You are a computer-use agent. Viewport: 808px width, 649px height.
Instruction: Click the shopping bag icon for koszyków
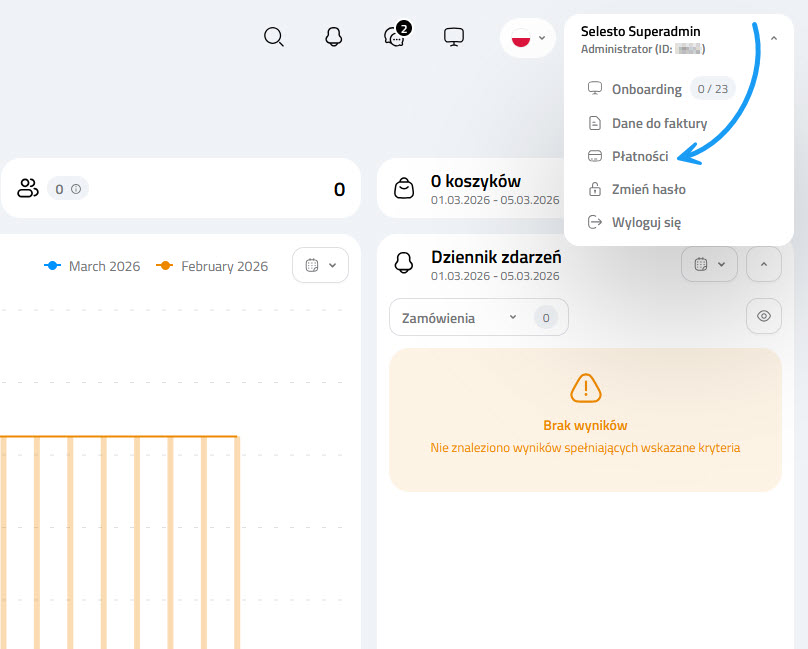(x=404, y=189)
